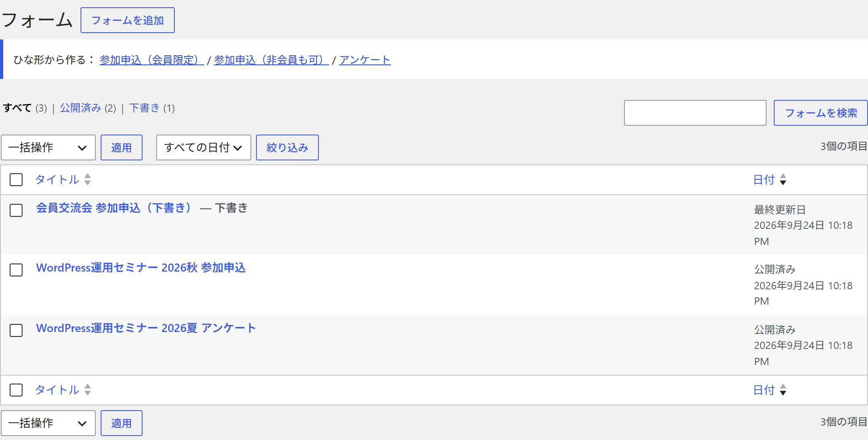Select the WordPress運用セミナー 2026秋 row checkbox
868x440 pixels.
[16, 270]
